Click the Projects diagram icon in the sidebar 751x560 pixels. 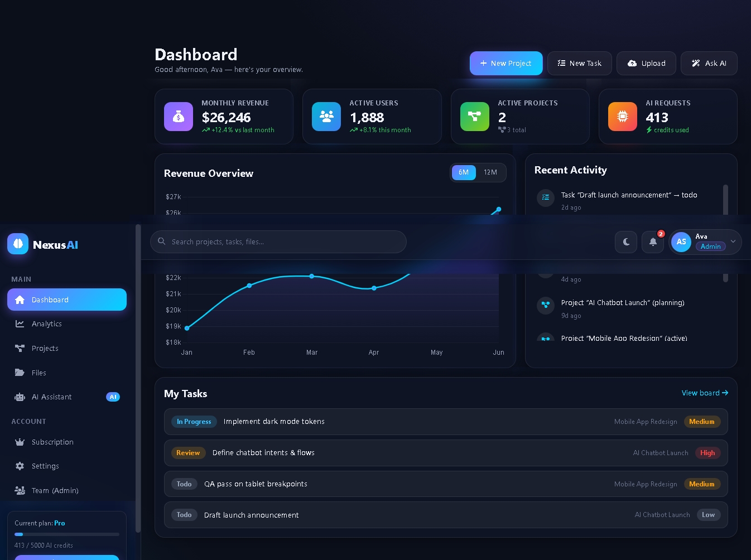pos(20,348)
